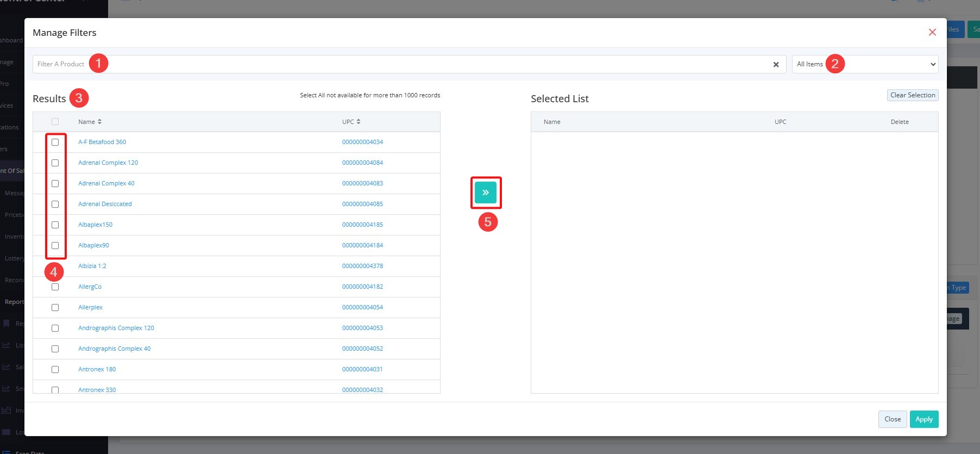Check the Antronex 180 checkbox
Viewport: 980px width, 454px height.
point(55,370)
